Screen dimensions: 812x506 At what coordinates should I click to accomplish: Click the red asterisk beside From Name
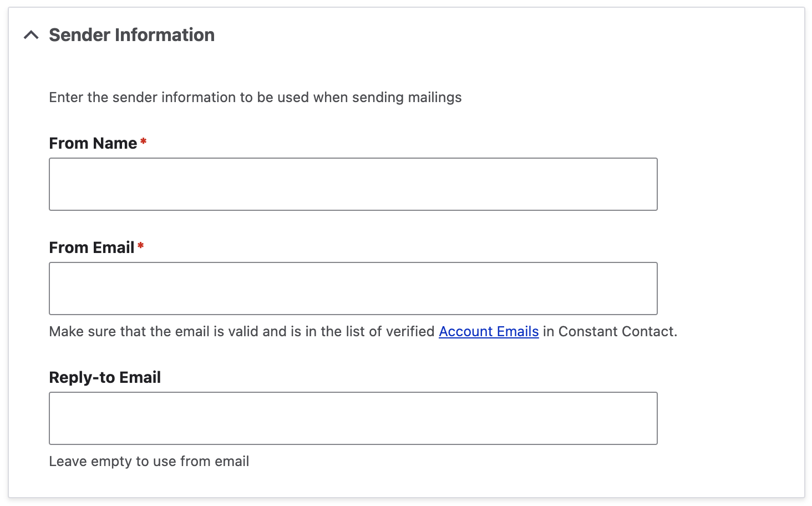click(144, 141)
